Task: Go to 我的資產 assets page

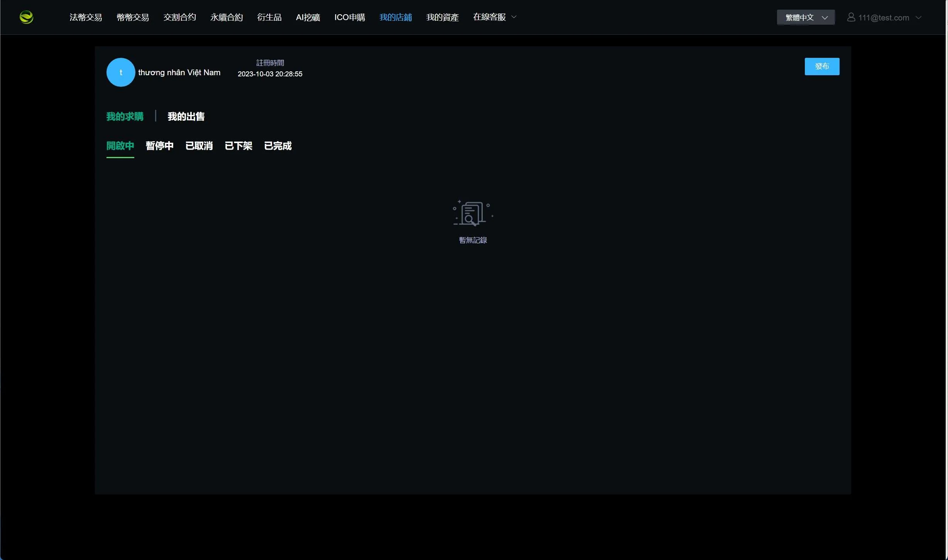Action: click(442, 17)
